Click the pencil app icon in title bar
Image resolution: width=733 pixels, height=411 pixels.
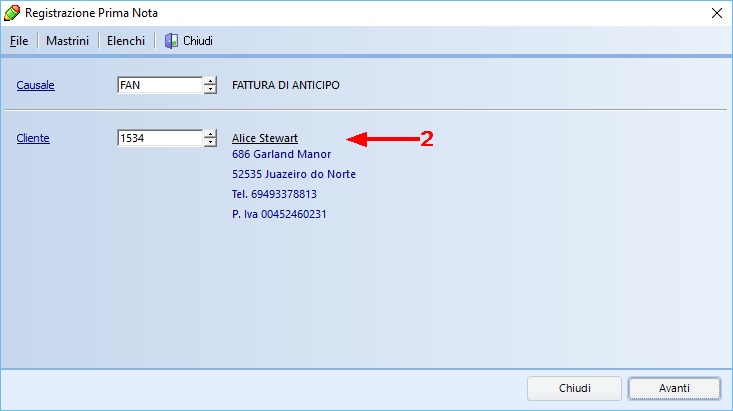(x=12, y=13)
